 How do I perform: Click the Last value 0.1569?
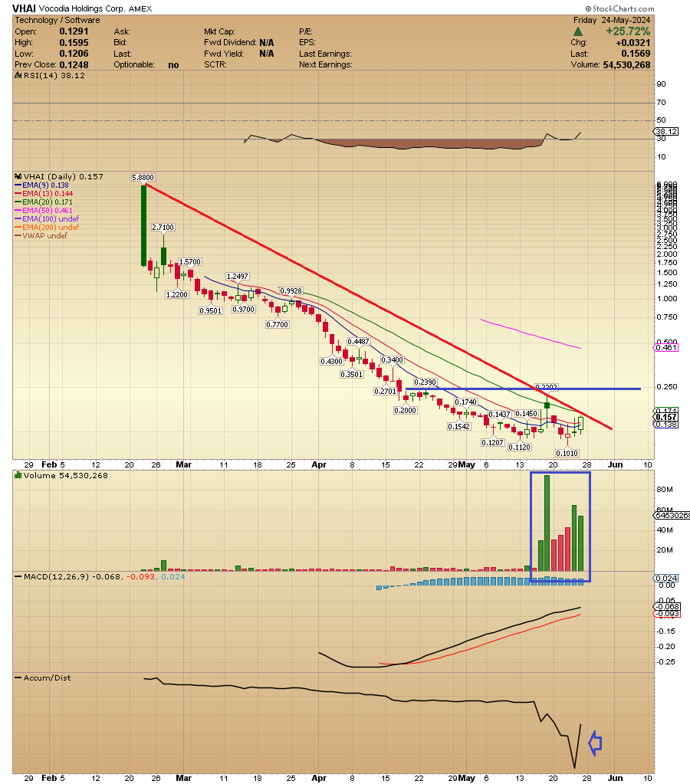click(636, 54)
